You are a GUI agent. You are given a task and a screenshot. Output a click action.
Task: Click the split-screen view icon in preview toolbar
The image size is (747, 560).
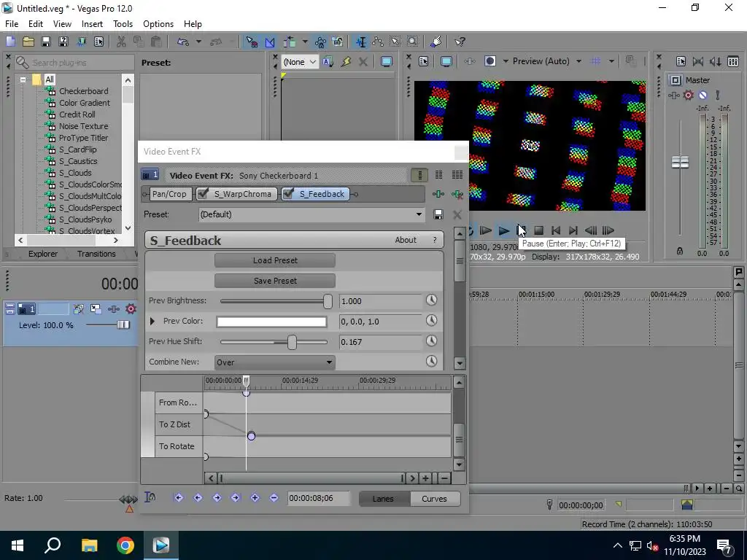(489, 61)
